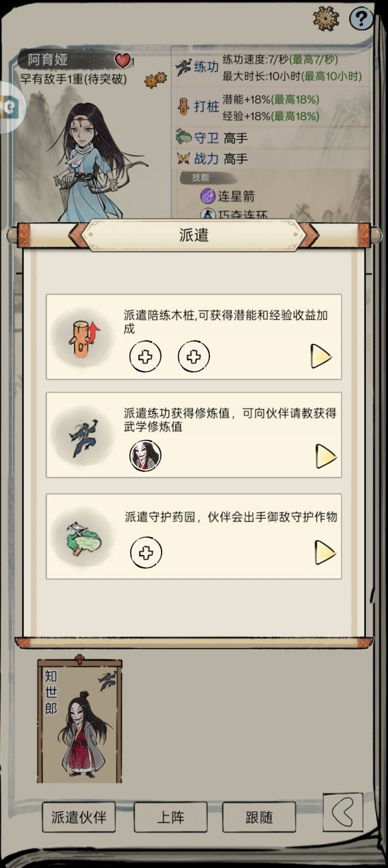Click the 派遣 banner title
388x868 pixels.
click(x=194, y=235)
